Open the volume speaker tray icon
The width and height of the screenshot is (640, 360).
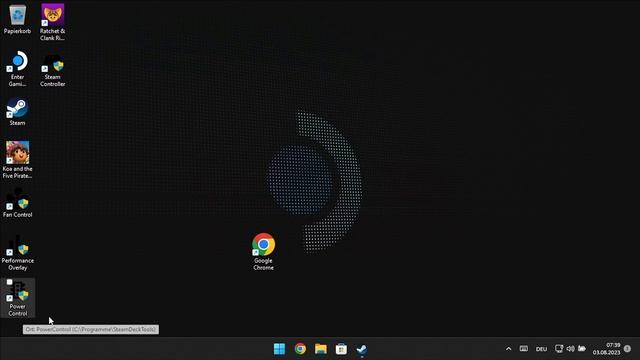[570, 349]
